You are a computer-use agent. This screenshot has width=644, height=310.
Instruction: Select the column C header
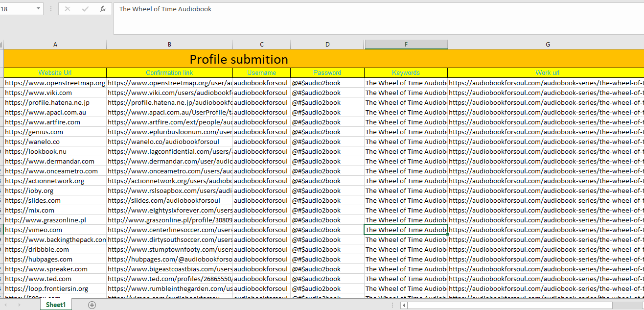coord(261,45)
